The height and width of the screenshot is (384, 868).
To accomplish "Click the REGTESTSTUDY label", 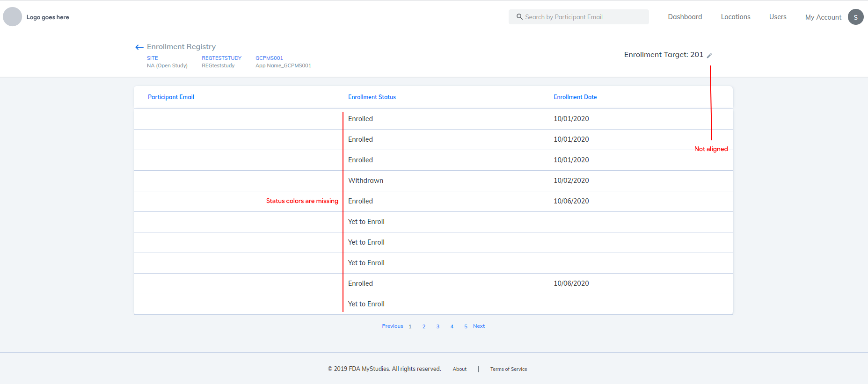I will (221, 58).
